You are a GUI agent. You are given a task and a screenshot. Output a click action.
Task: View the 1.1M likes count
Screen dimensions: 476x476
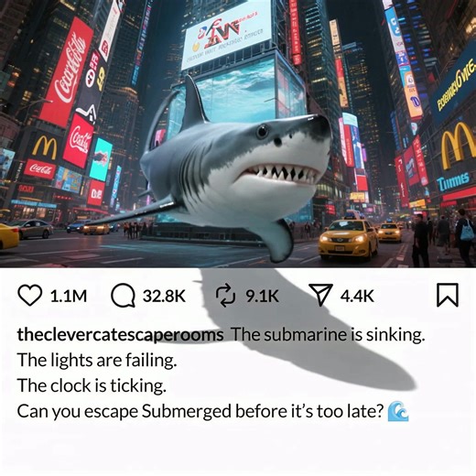(69, 296)
